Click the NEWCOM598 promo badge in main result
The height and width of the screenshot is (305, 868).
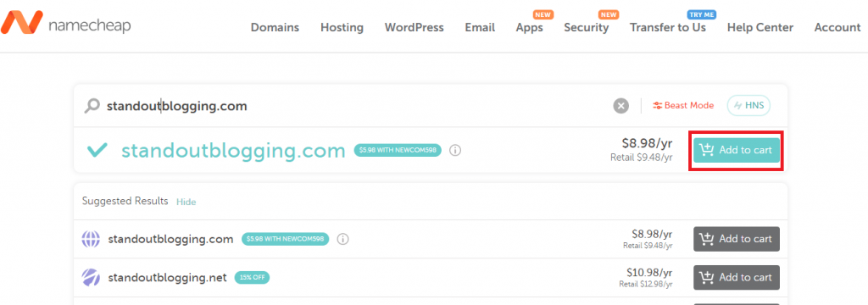point(398,151)
